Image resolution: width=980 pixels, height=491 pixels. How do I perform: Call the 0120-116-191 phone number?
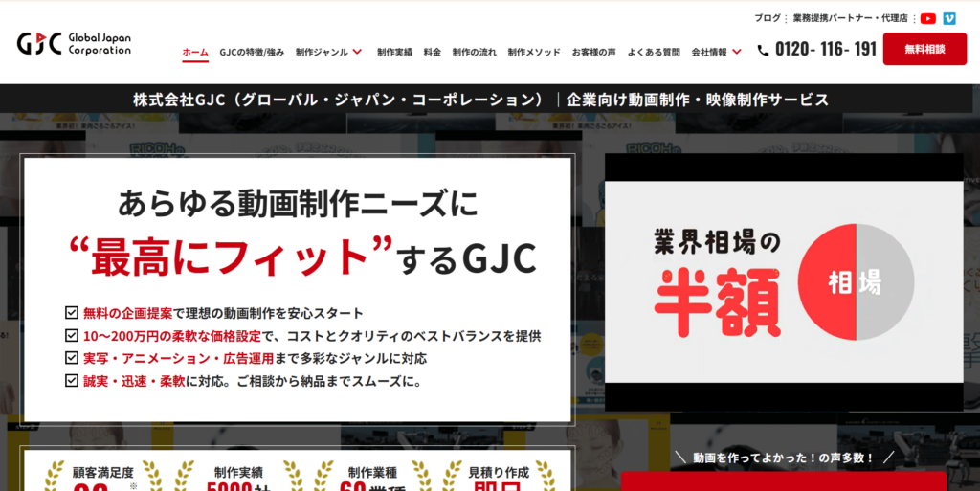click(826, 50)
